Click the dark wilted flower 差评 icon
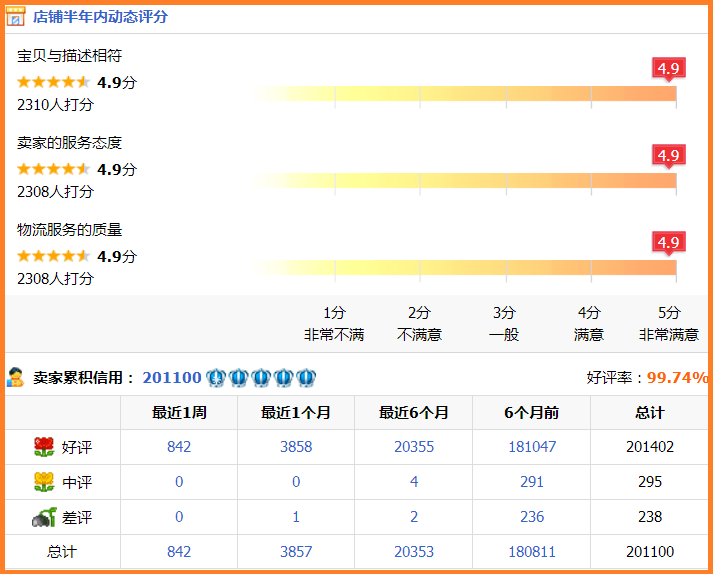This screenshot has height=574, width=713. click(43, 517)
